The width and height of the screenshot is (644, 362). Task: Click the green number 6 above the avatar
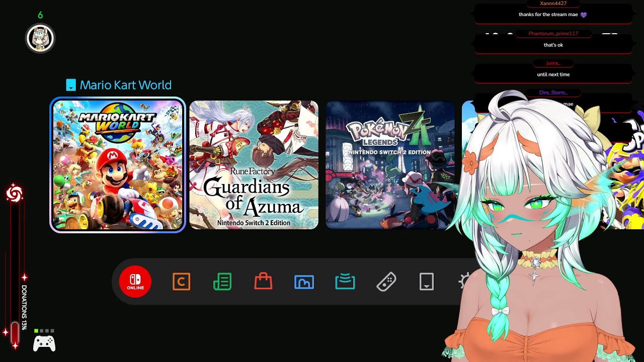[40, 15]
